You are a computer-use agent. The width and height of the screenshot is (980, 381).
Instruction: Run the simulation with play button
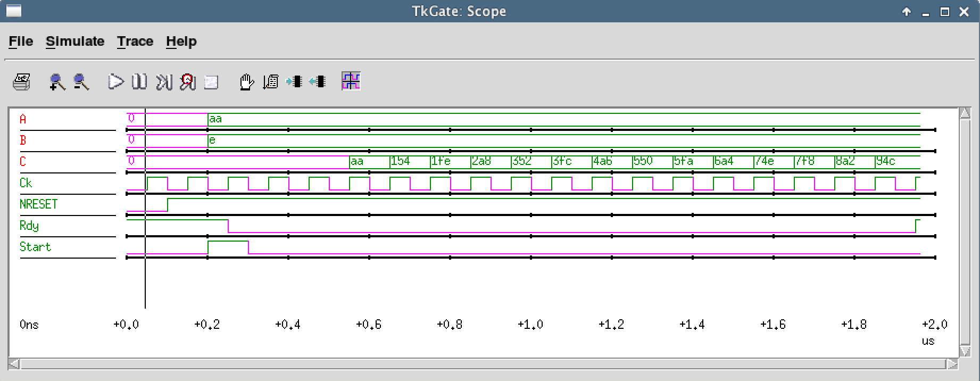click(x=115, y=82)
